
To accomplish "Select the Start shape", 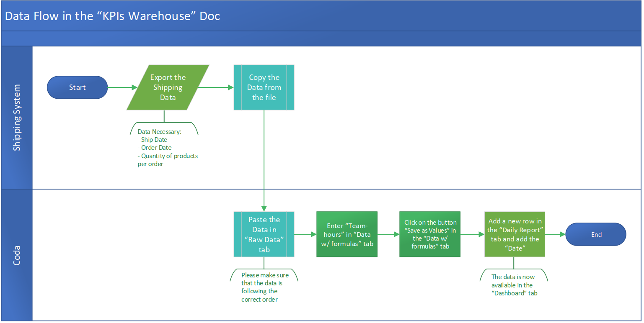I will coord(77,87).
